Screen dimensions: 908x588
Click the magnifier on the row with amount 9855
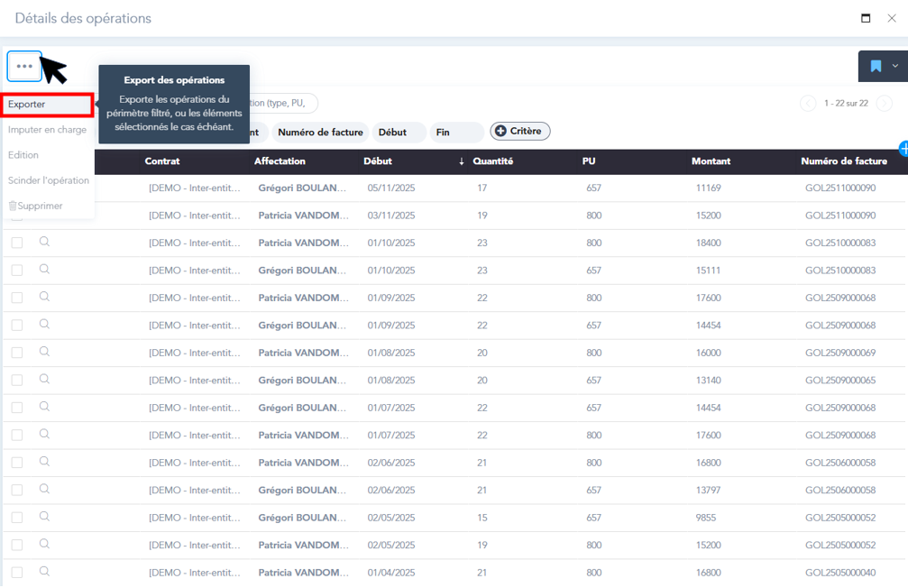pyautogui.click(x=44, y=517)
